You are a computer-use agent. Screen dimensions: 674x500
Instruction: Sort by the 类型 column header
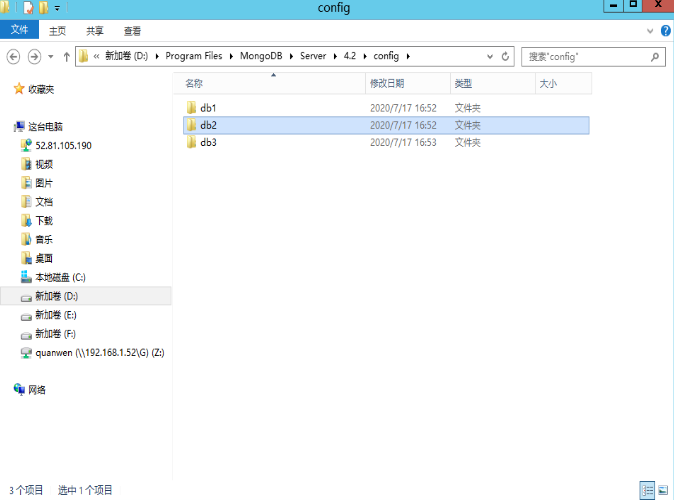click(x=493, y=83)
